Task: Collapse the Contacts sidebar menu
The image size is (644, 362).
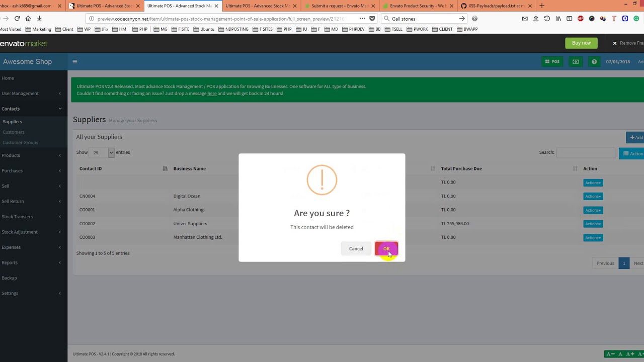Action: coord(33,109)
